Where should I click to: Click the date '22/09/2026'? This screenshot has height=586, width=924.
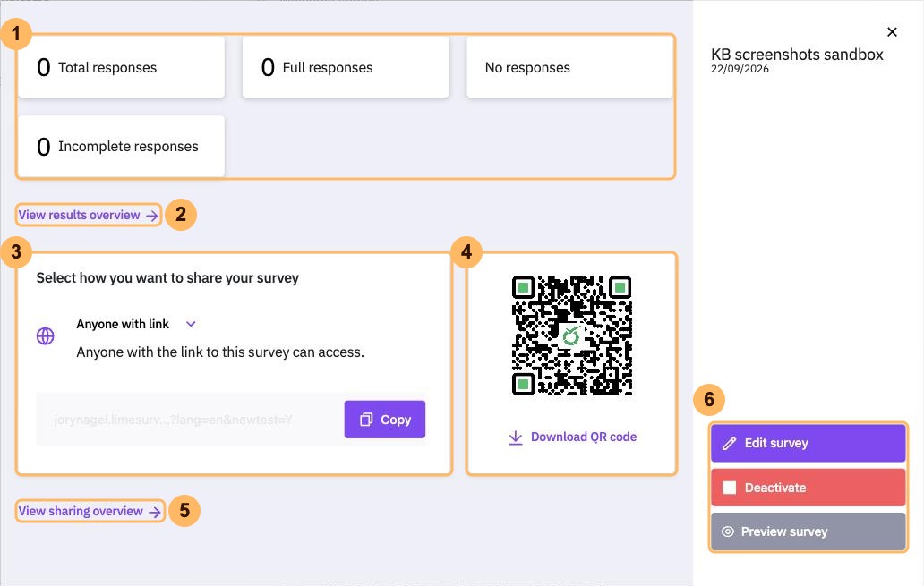click(x=740, y=69)
